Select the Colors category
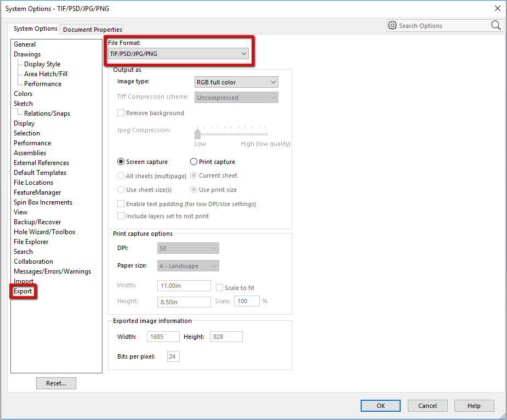 tap(23, 94)
